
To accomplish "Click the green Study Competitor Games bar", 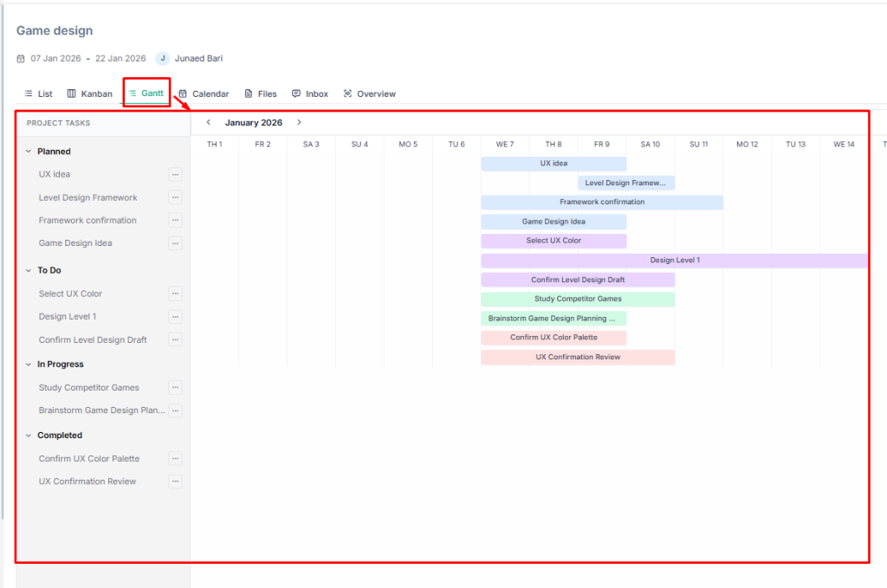I will click(x=577, y=300).
